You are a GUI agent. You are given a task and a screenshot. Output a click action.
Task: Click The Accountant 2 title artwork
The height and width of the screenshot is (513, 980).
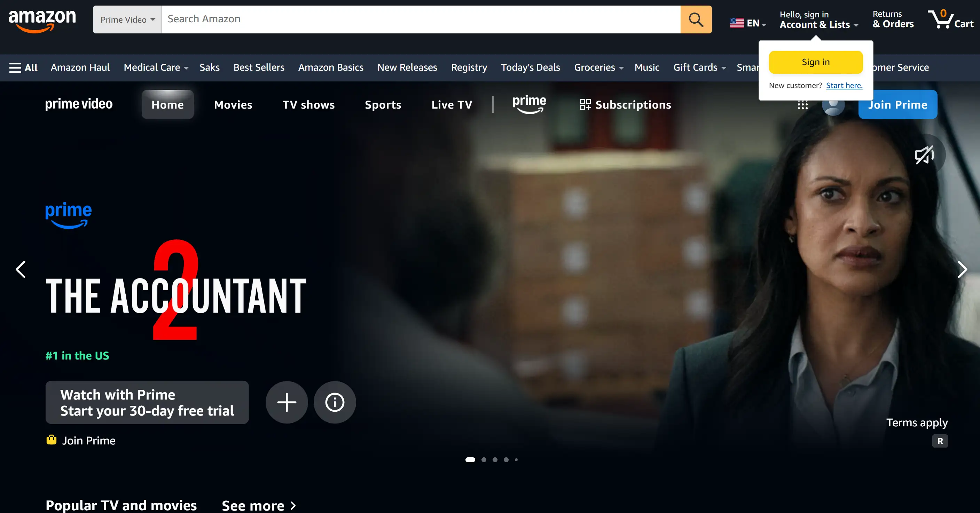176,290
